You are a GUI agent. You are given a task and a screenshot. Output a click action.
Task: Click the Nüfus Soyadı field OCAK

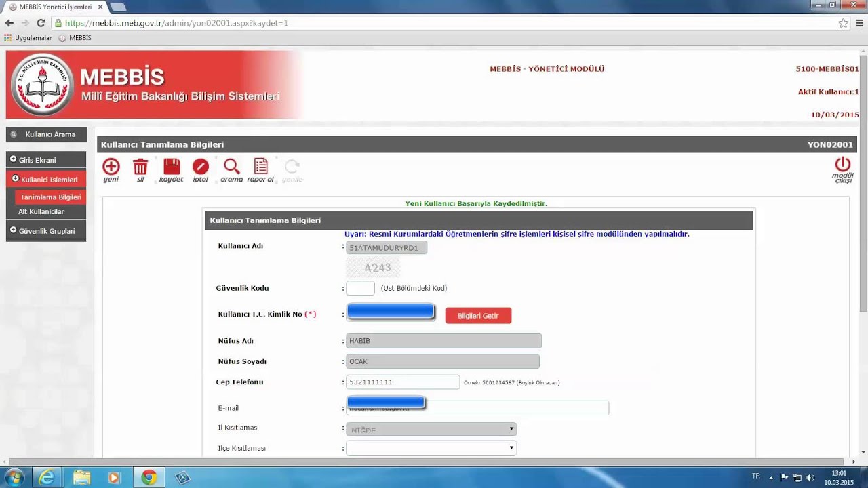tap(443, 361)
